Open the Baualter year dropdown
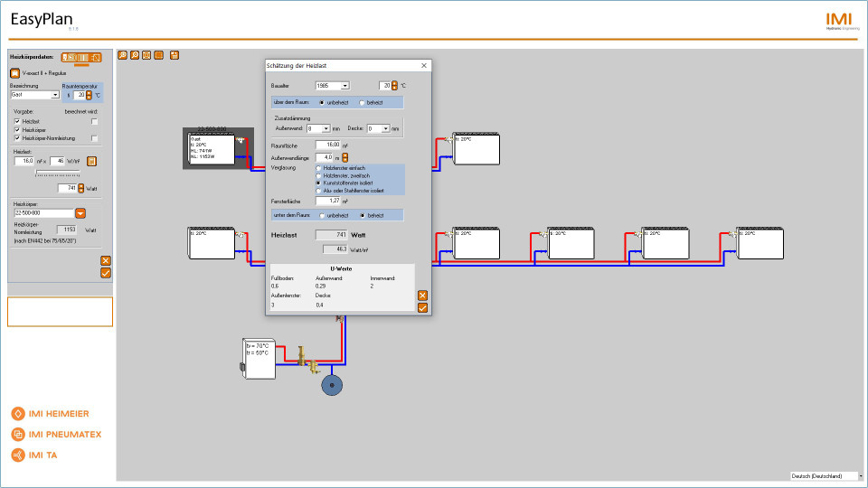Screen dimensions: 868x488 (344, 86)
